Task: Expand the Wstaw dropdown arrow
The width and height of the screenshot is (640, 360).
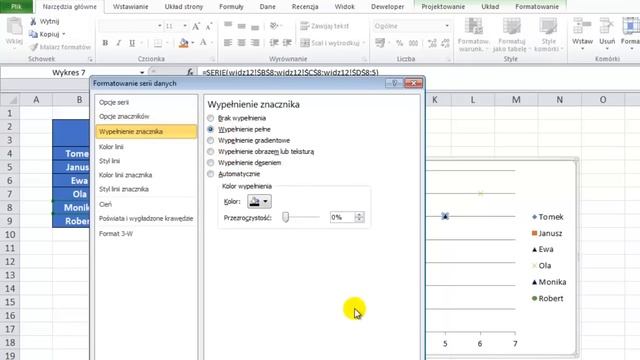Action: [x=582, y=49]
